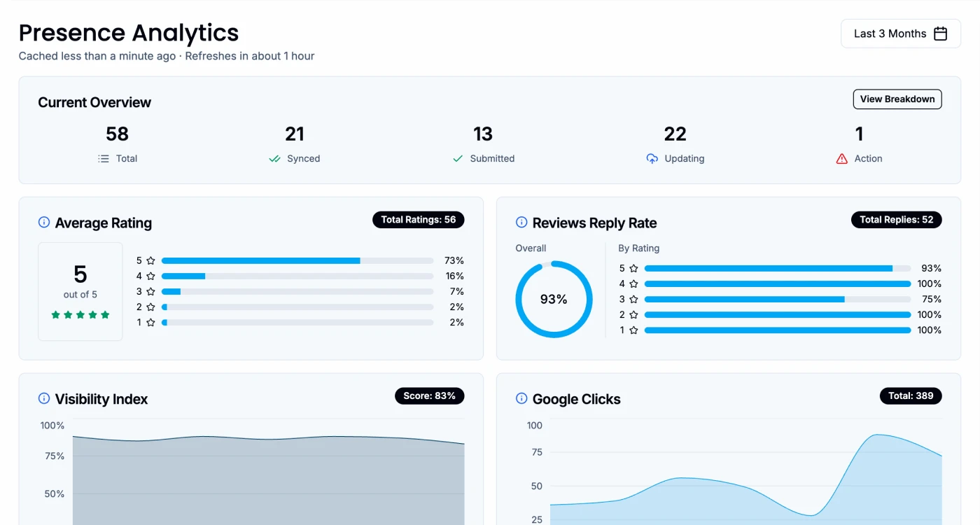Click the red Action warning triangle icon
980x525 pixels.
(x=841, y=159)
